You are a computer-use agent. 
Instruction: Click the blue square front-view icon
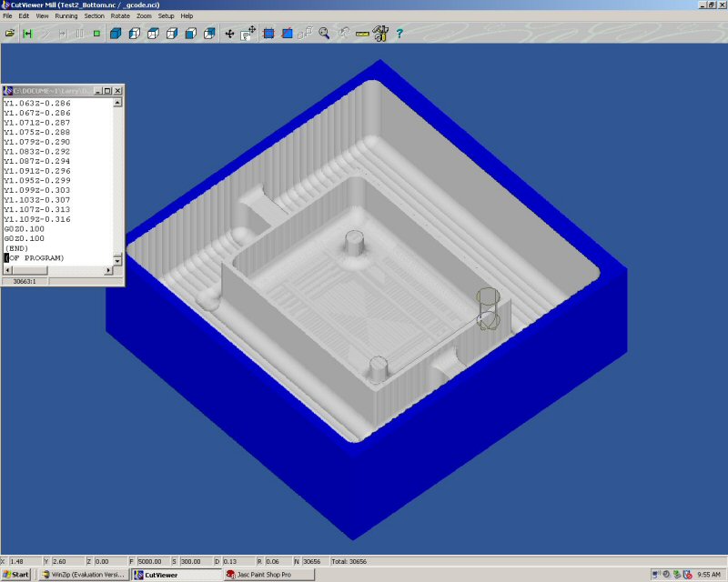click(268, 34)
